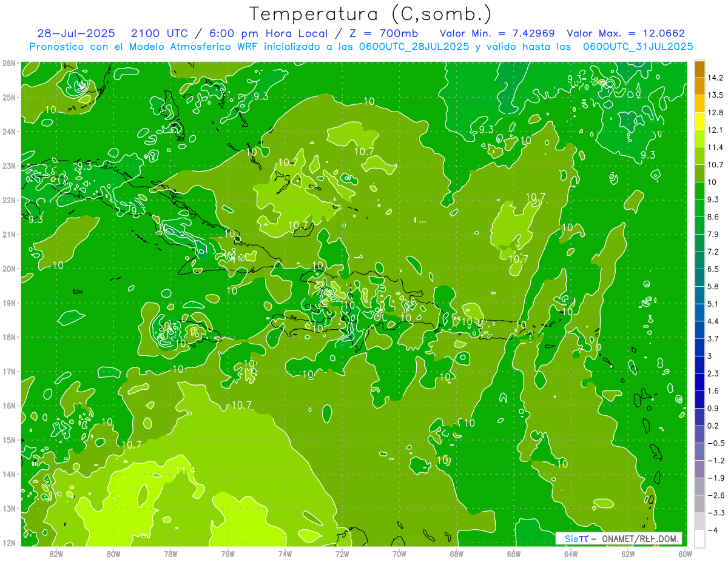Click the '82W' longitude axis label
Image resolution: width=728 pixels, height=562 pixels.
56,554
